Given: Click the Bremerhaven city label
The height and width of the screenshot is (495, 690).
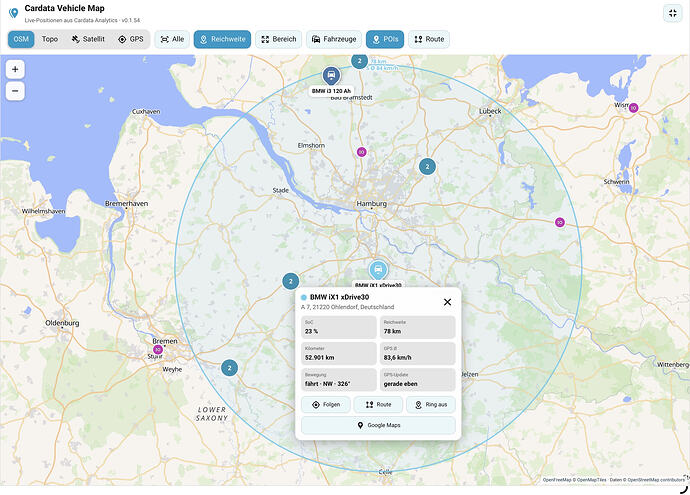Looking at the screenshot, I should (126, 203).
